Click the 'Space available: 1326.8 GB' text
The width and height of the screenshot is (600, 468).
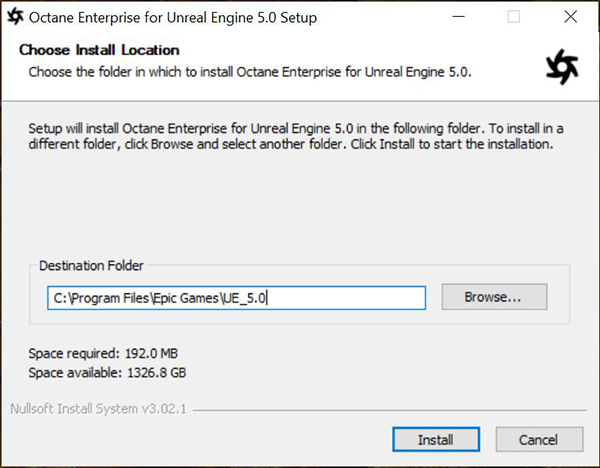107,372
